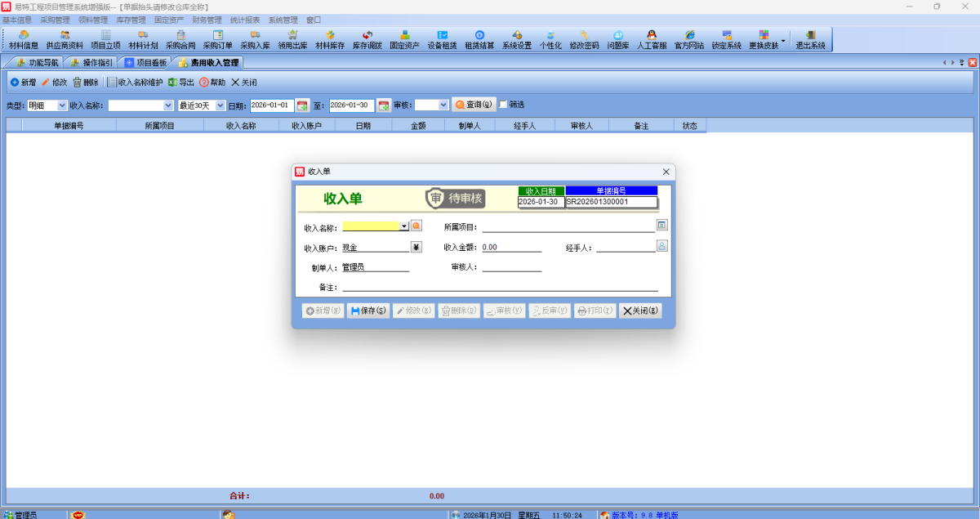Viewport: 980px width, 519px height.
Task: Click the 固定资产 toolbar icon
Action: pyautogui.click(x=404, y=39)
